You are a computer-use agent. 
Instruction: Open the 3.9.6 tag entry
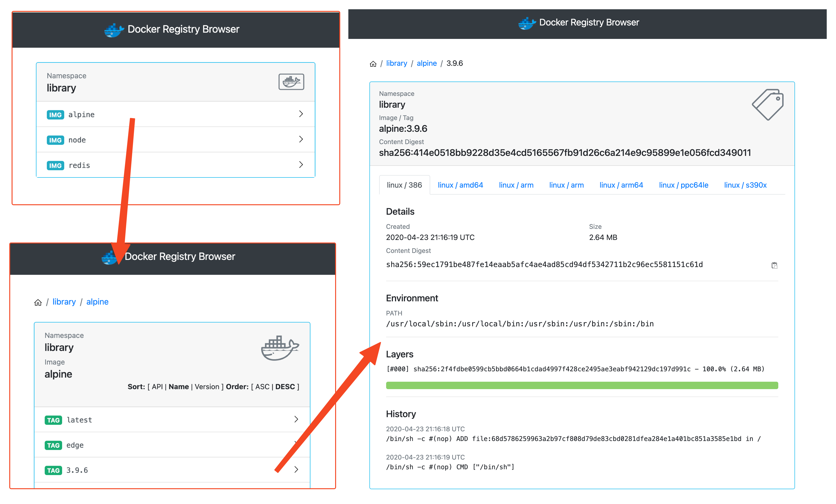pos(172,470)
